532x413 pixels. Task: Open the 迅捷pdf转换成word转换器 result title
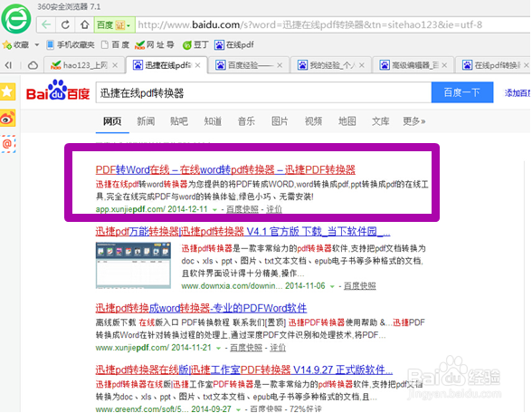coord(201,308)
